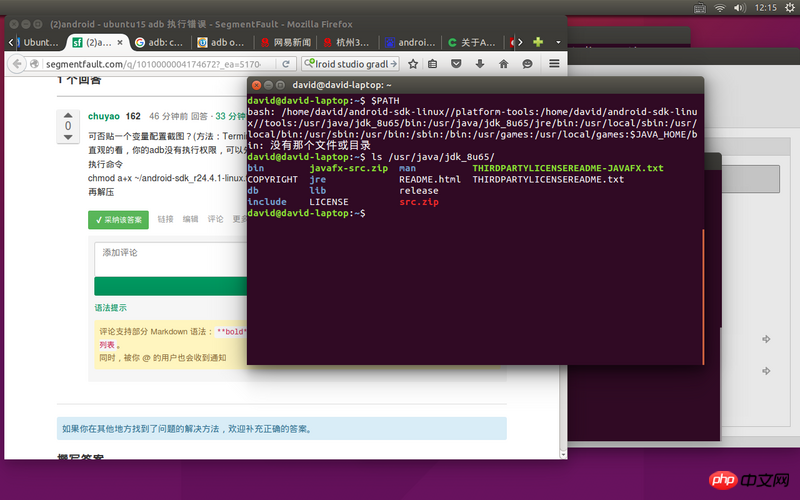Open the 语法提示 syntax hint link
This screenshot has height=500, width=800.
click(x=110, y=308)
